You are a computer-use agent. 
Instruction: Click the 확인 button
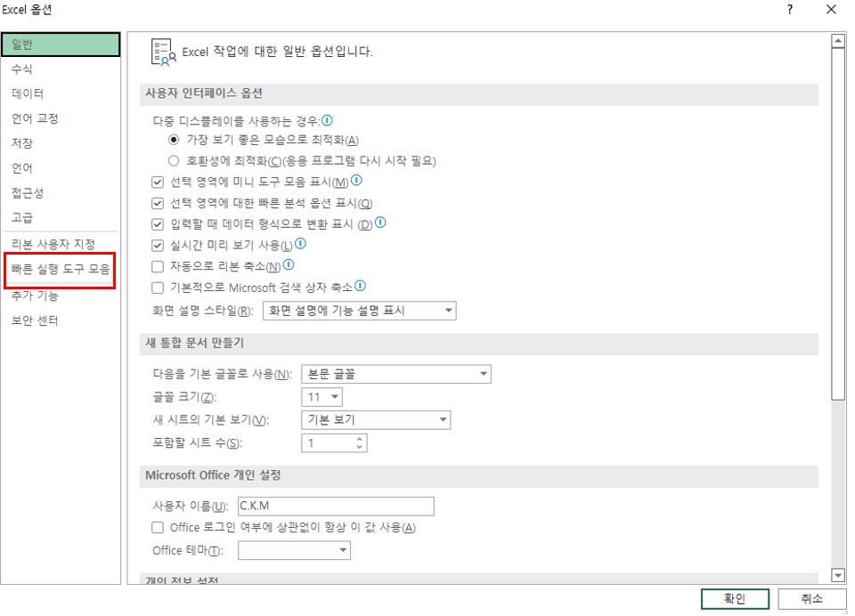tap(734, 598)
